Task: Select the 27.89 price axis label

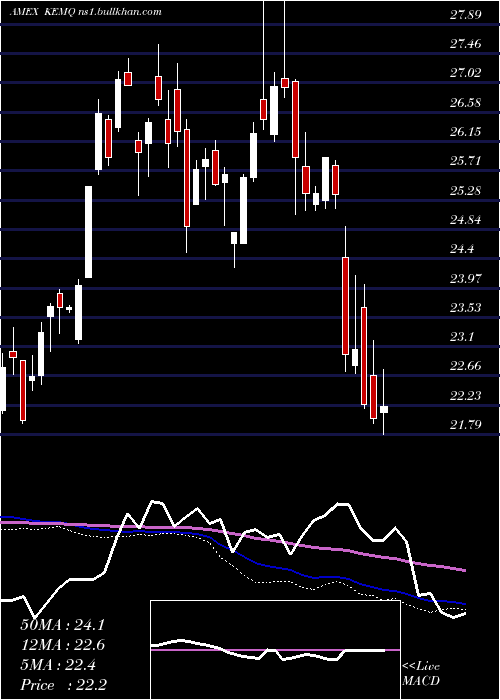Action: coord(466,15)
